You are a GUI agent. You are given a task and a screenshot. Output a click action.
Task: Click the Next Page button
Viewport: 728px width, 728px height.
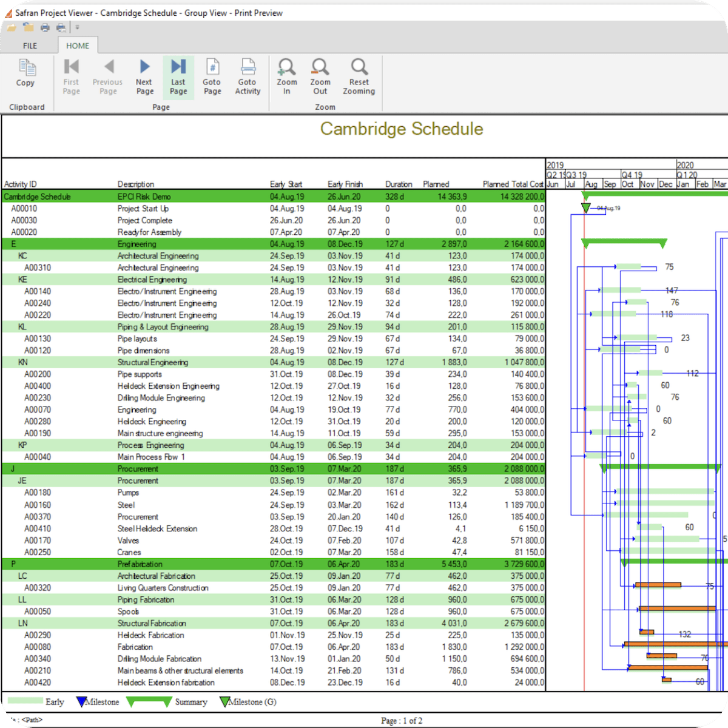click(x=144, y=74)
